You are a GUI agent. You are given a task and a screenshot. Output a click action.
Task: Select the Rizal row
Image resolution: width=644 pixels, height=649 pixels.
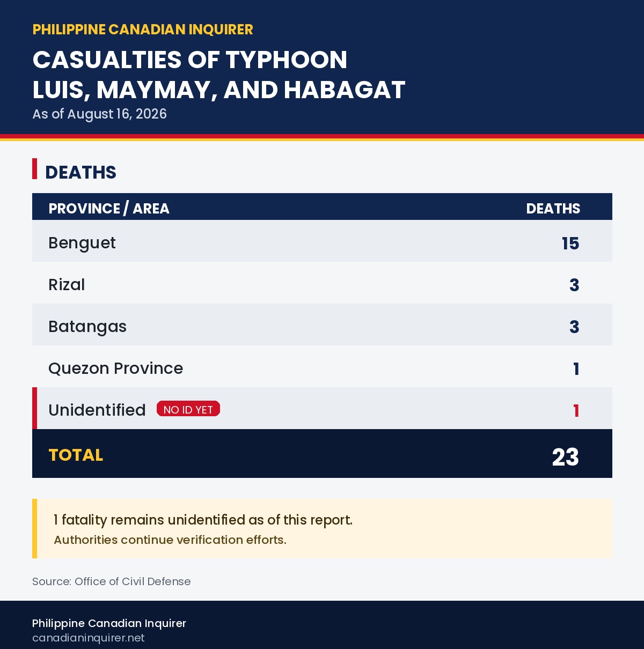pyautogui.click(x=322, y=285)
